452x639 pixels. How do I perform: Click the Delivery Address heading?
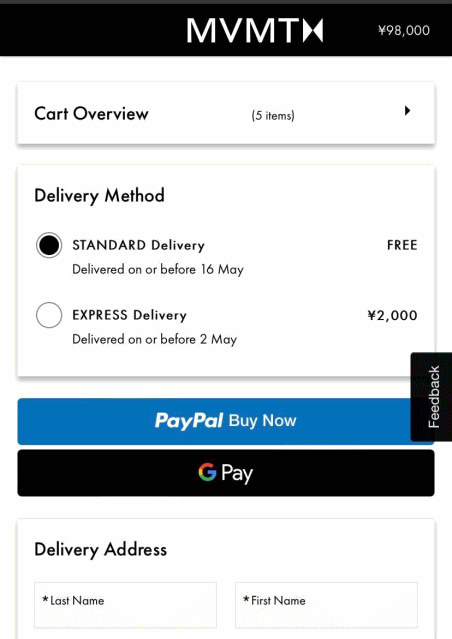[101, 550]
